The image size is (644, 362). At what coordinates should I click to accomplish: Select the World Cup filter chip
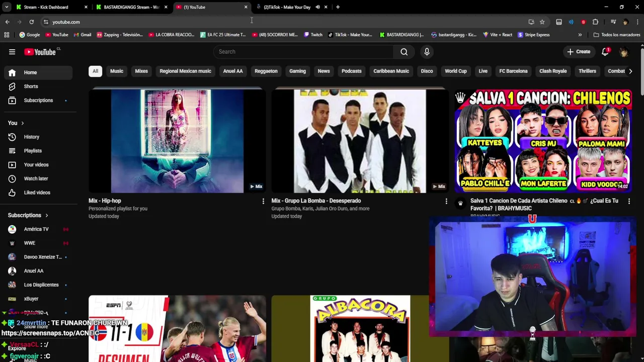click(456, 71)
